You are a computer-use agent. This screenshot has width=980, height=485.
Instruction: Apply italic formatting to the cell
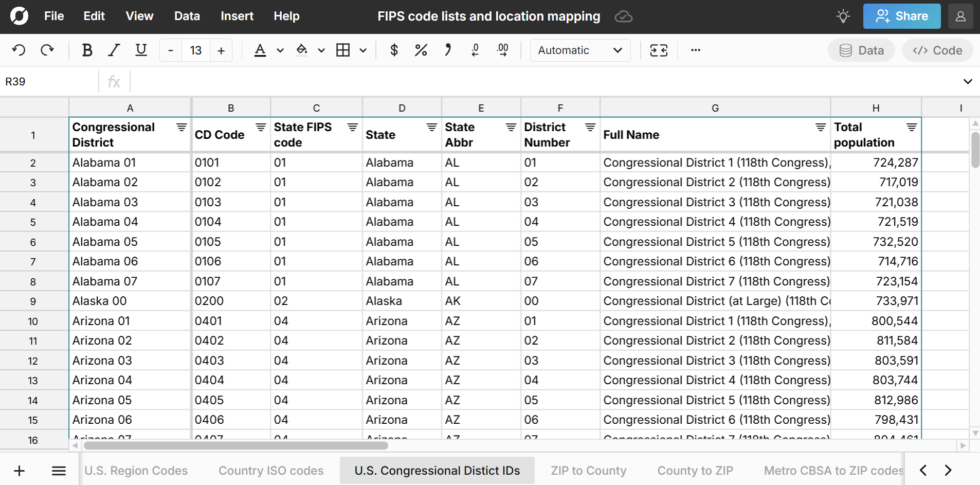click(114, 50)
